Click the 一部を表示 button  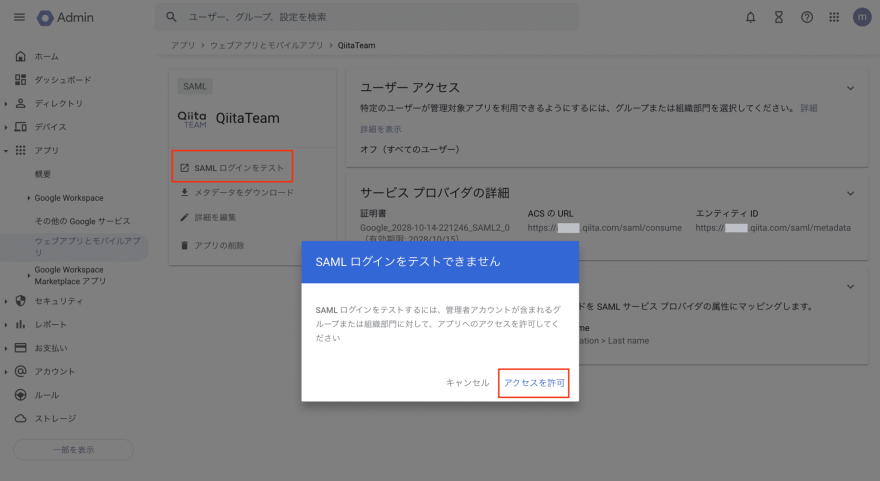click(x=74, y=450)
